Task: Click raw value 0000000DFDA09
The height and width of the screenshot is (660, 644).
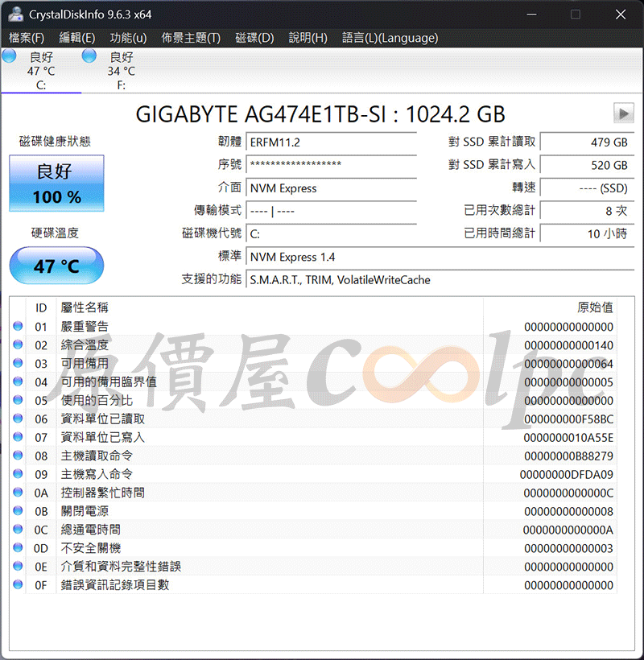Action: tap(567, 474)
